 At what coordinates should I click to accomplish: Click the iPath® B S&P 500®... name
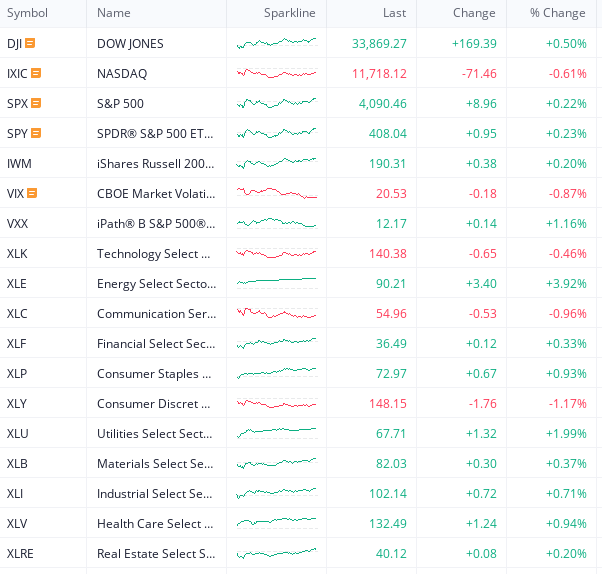[x=156, y=223]
